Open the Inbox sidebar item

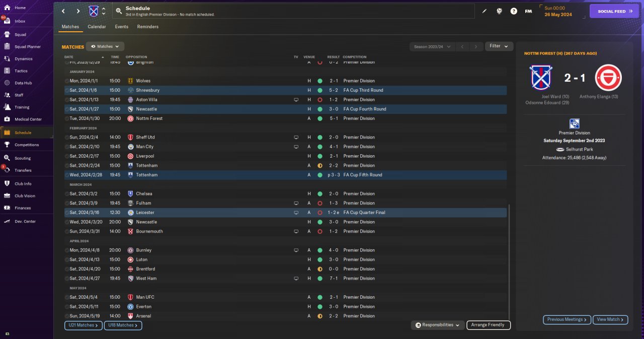click(20, 21)
